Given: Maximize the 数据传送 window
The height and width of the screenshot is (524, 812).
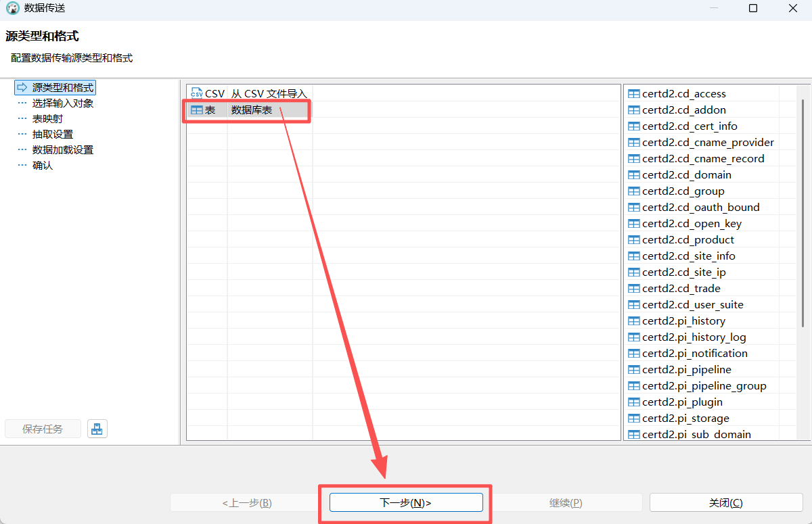Looking at the screenshot, I should [753, 9].
